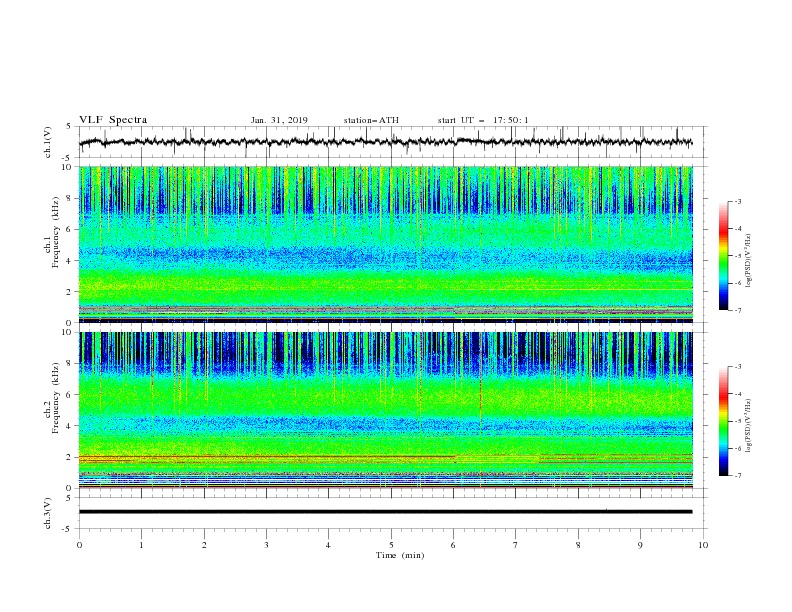
Task: Click time-axis tick label "7"
Action: pyautogui.click(x=516, y=545)
